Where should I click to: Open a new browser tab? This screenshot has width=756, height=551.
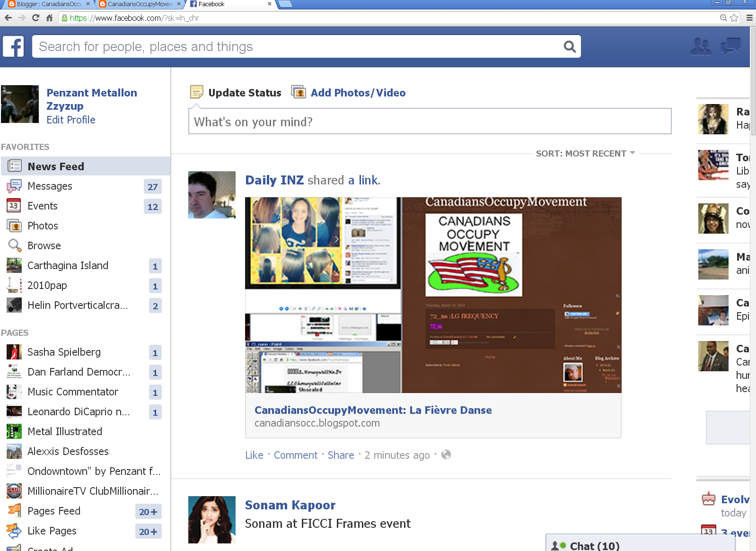(x=285, y=4)
